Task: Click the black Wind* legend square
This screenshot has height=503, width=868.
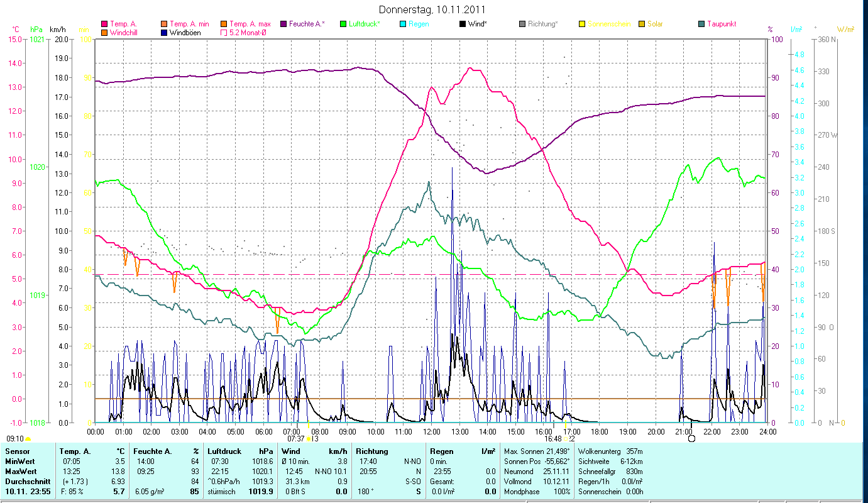Action: pos(463,24)
